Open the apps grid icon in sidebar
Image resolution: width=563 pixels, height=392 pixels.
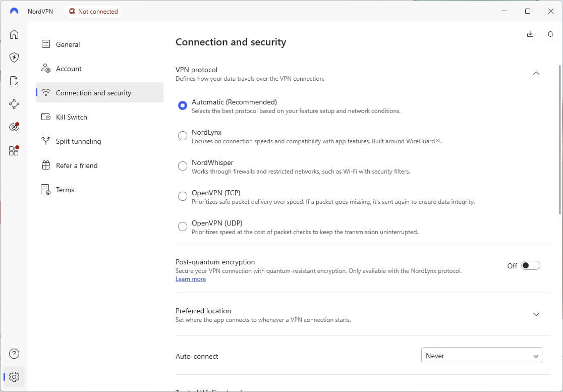pos(14,150)
